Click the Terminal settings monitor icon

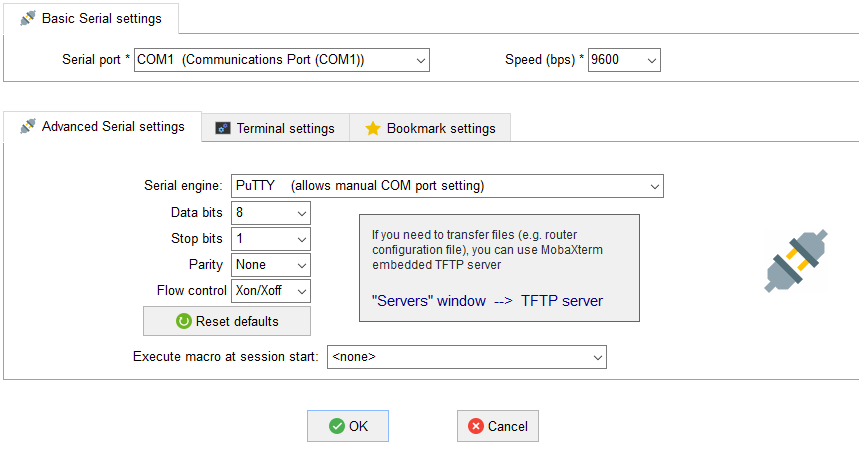(x=222, y=128)
